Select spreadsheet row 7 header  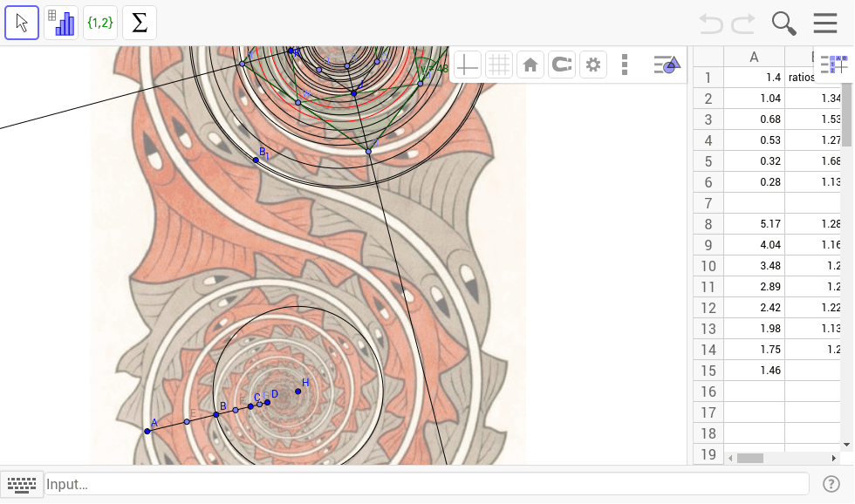(x=708, y=203)
